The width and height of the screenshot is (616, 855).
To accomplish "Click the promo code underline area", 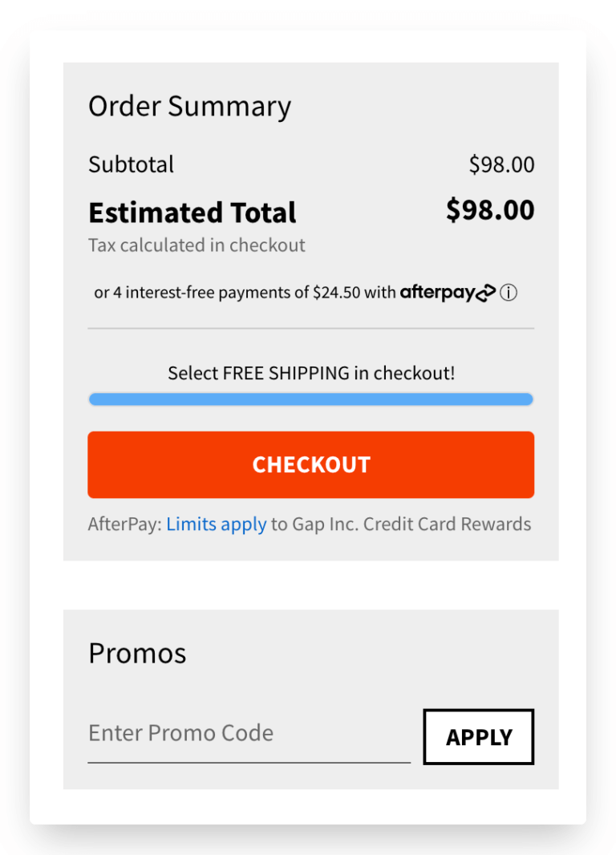I will point(249,757).
